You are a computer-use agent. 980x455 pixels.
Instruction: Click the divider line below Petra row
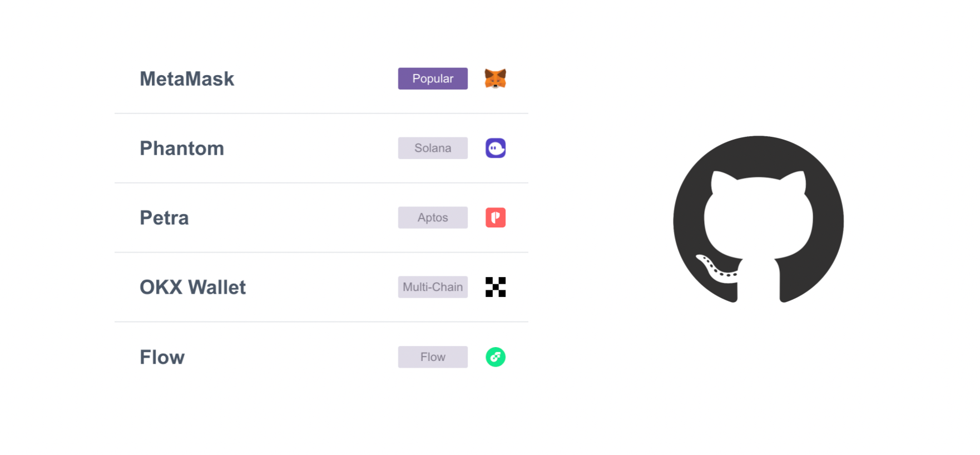pyautogui.click(x=321, y=253)
